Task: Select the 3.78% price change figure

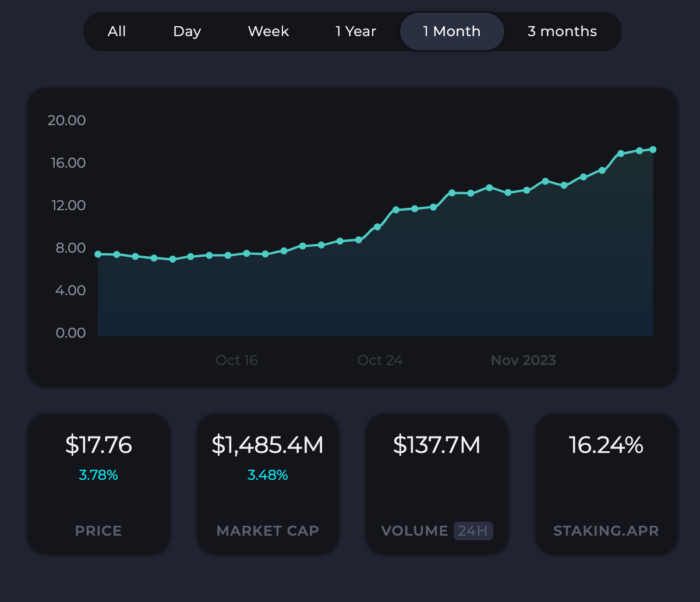Action: coord(98,475)
